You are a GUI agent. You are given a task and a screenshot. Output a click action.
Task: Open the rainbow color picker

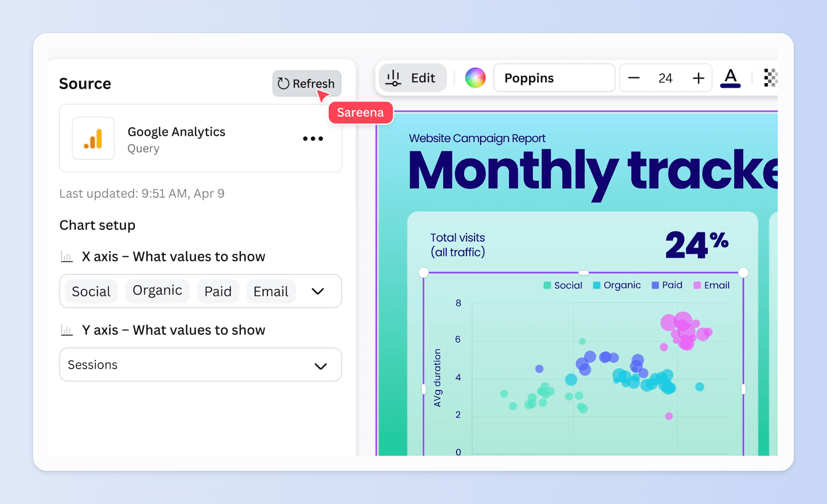point(475,78)
